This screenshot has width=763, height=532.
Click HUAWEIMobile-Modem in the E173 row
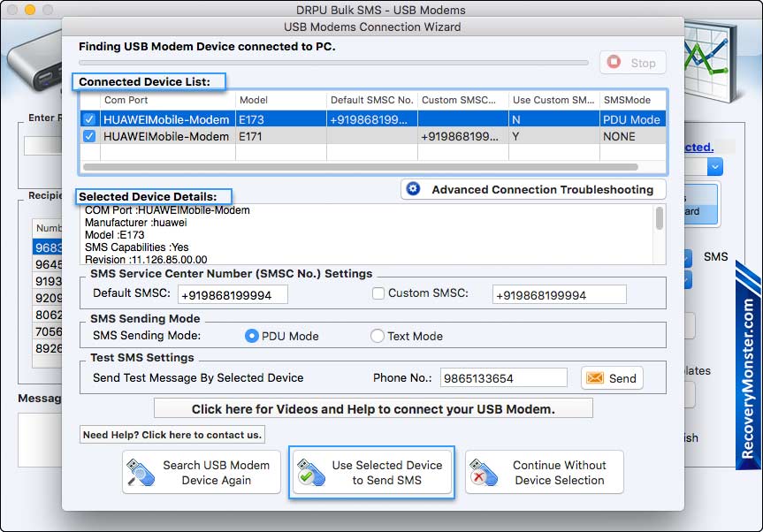(x=166, y=119)
